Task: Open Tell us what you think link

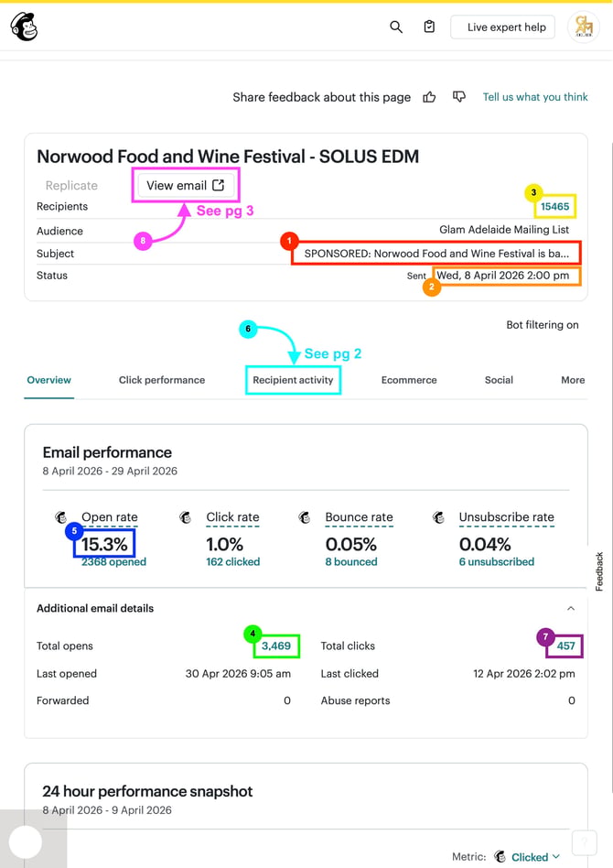Action: [535, 97]
